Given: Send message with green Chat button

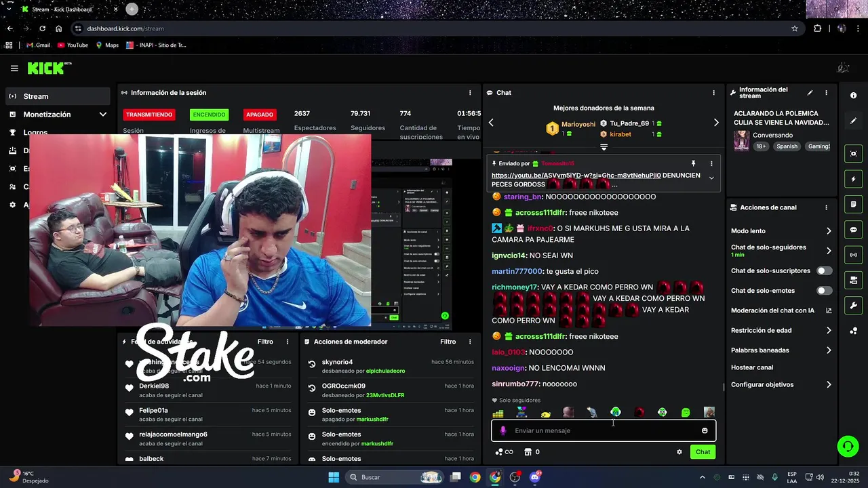Looking at the screenshot, I should click(703, 452).
